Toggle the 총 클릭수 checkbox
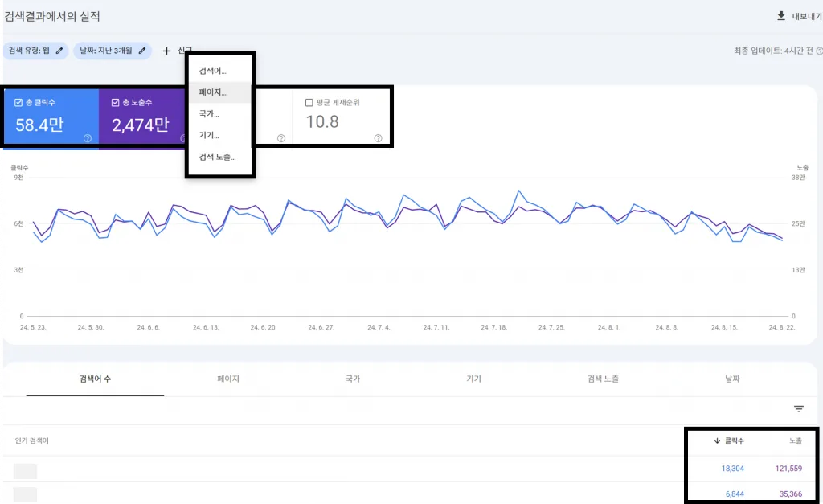Screen dimensions: 823x504 [18, 103]
